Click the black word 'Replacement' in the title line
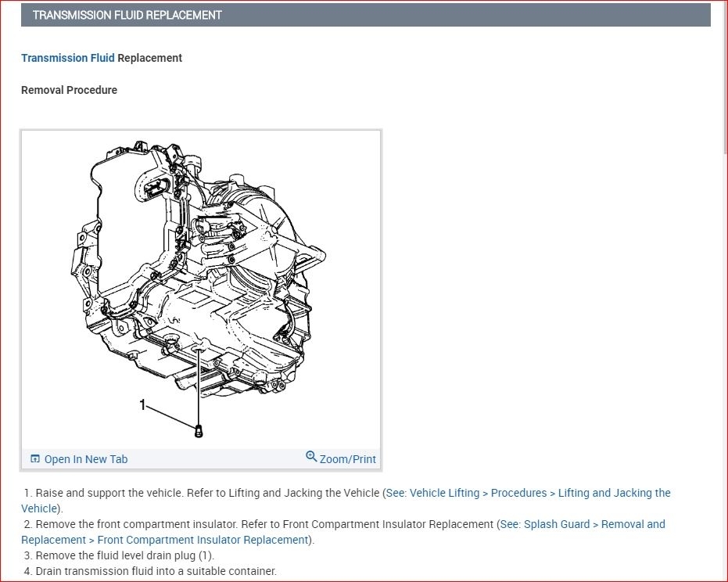728x582 pixels. tap(149, 58)
